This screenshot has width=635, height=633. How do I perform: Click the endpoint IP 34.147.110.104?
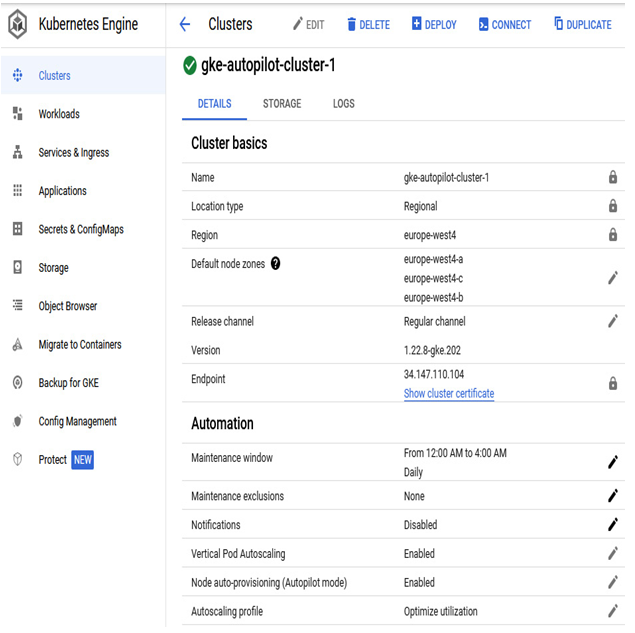pos(434,374)
